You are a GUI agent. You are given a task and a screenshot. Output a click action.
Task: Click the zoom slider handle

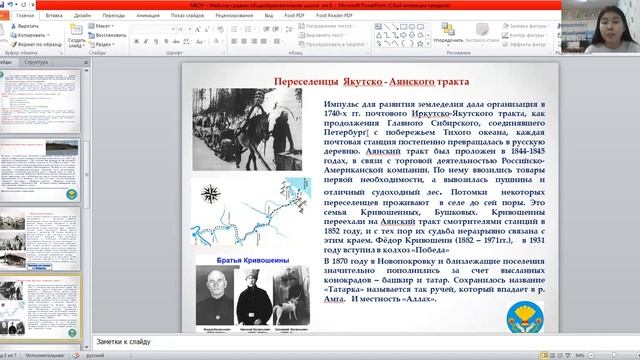coord(613,356)
